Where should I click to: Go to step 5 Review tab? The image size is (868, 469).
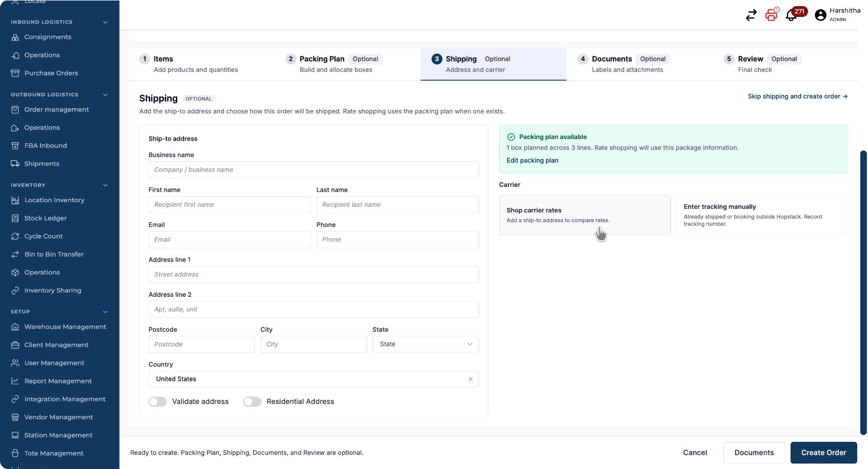pyautogui.click(x=785, y=64)
